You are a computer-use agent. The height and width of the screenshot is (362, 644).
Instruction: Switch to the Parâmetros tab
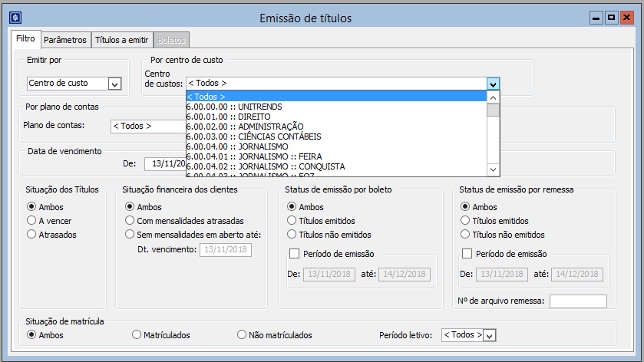[64, 40]
